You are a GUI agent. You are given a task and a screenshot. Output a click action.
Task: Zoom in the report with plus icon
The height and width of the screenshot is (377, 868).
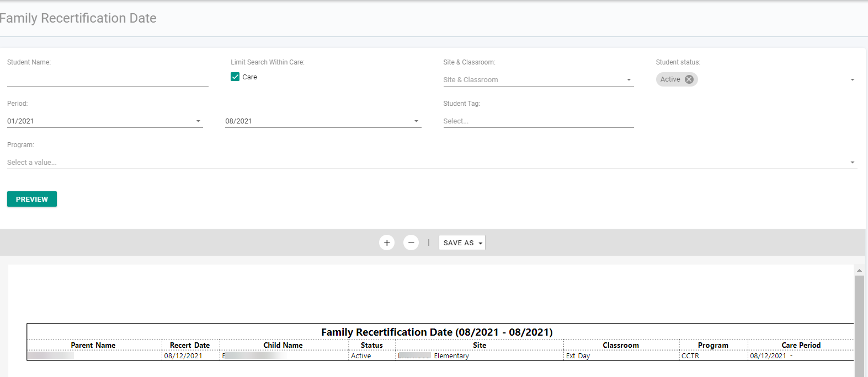387,243
